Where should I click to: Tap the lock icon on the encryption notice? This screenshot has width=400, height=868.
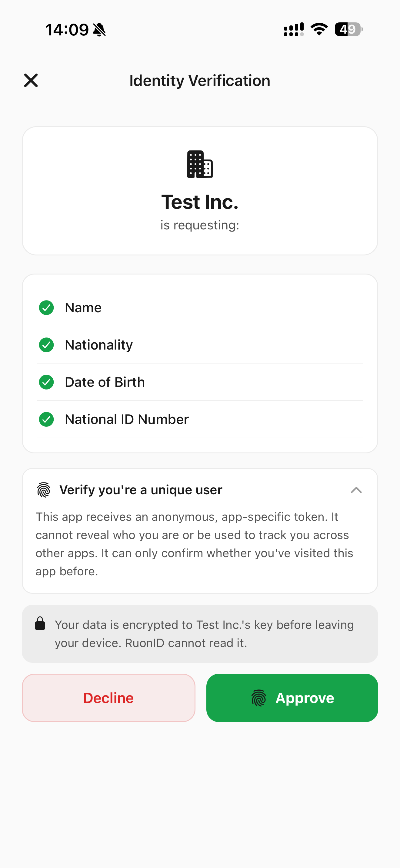pos(39,624)
